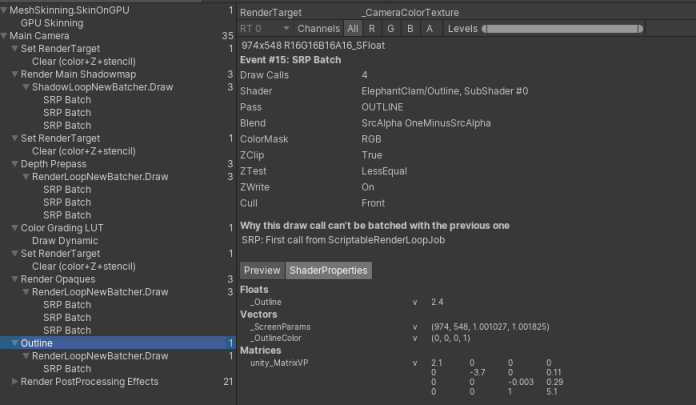The height and width of the screenshot is (405, 696).
Task: Switch to the ShaderProperties tab
Action: [329, 270]
